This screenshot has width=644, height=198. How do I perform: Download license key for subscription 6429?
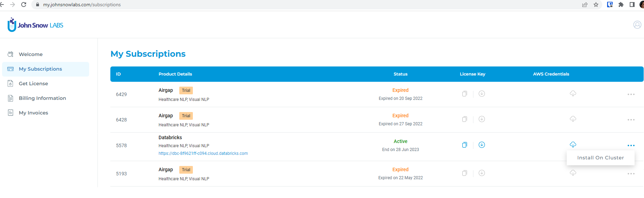[482, 94]
